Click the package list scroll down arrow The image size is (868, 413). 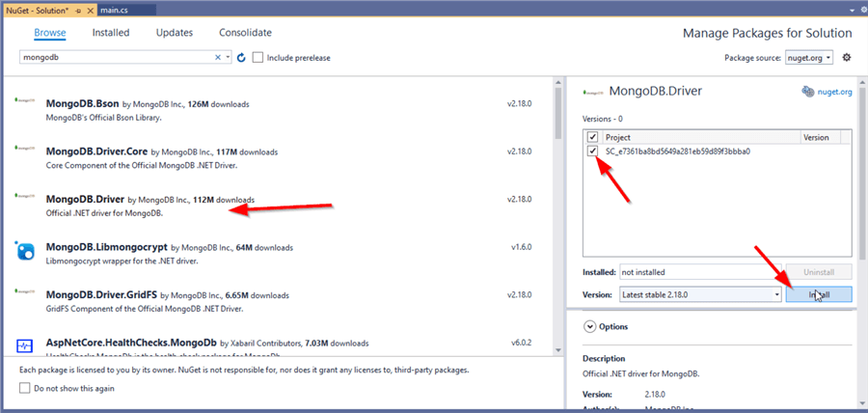click(x=558, y=351)
